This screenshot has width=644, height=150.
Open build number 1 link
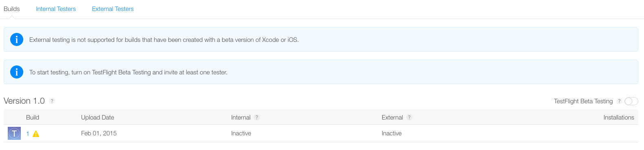click(28, 133)
